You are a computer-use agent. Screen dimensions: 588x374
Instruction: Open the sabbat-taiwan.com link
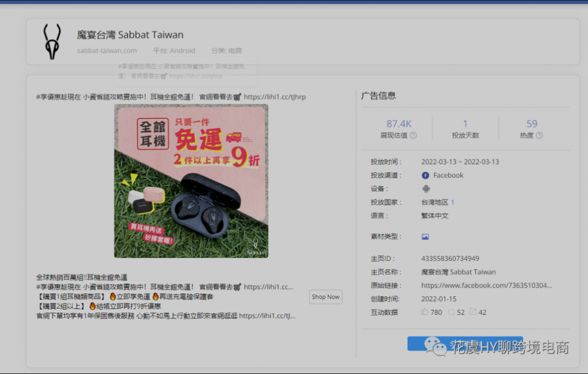click(107, 50)
